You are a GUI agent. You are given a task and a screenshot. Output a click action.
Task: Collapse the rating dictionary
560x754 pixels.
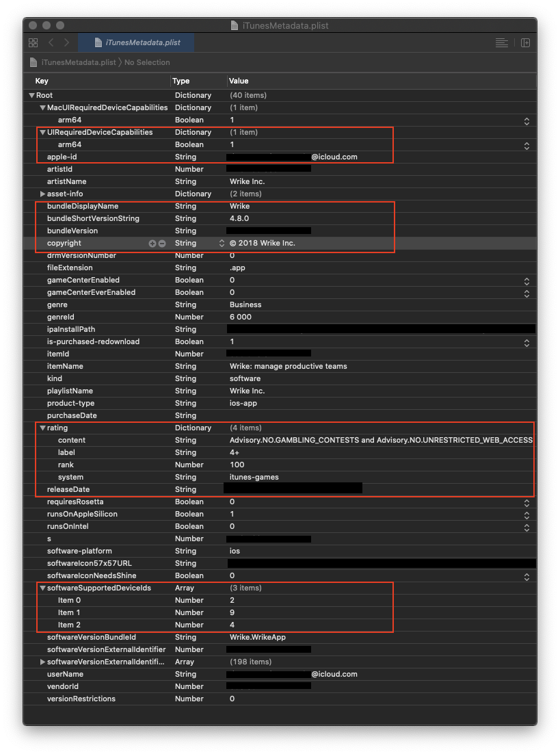(x=41, y=428)
